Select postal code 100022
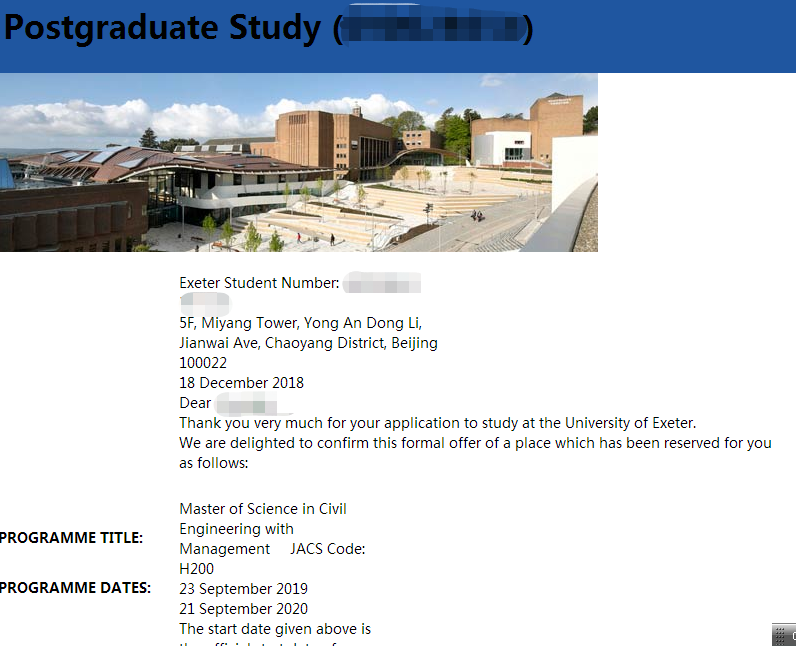Image resolution: width=796 pixels, height=646 pixels. 203,363
